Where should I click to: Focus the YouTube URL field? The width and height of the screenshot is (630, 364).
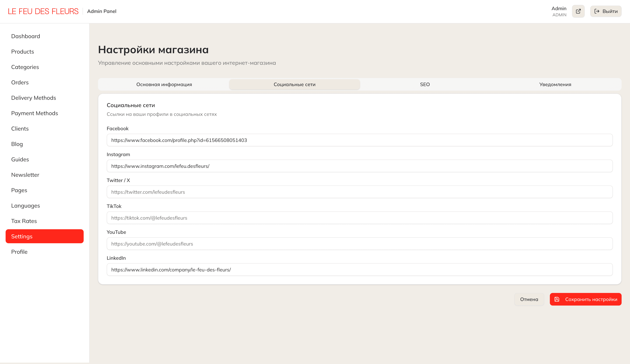(x=359, y=244)
